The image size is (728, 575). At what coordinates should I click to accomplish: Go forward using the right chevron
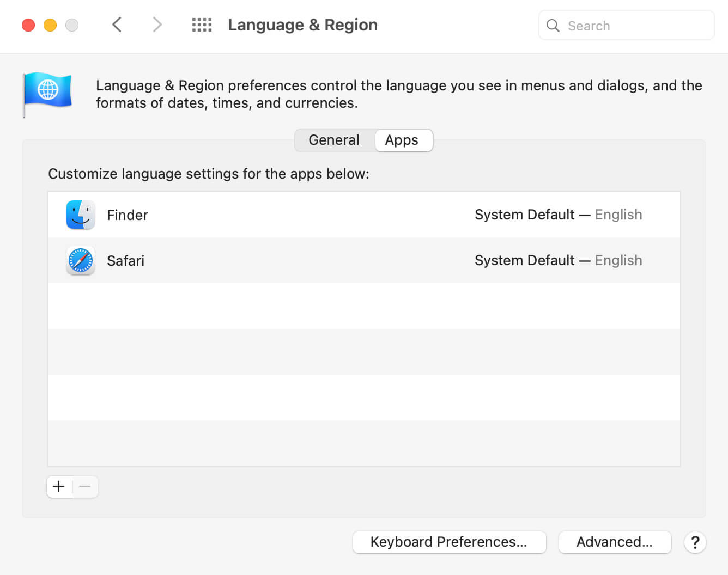click(x=157, y=25)
